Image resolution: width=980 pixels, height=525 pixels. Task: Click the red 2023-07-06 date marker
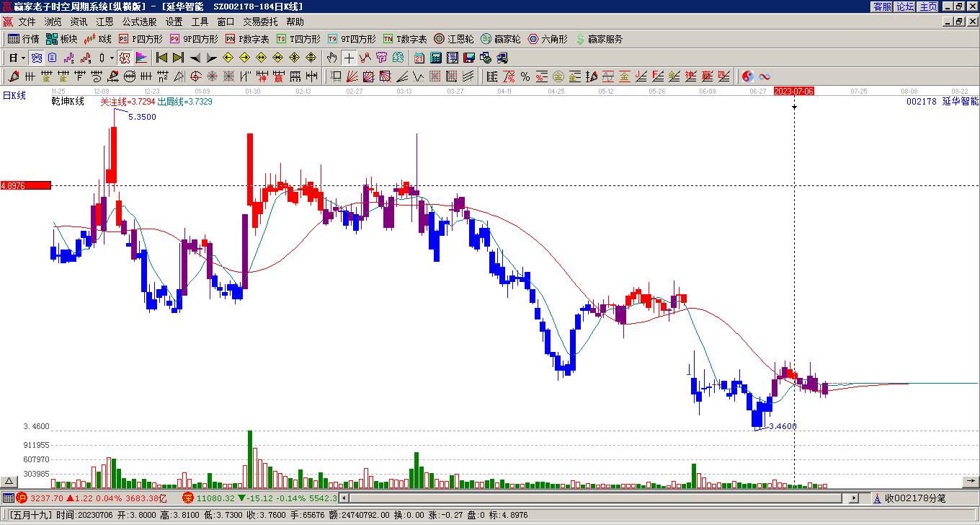tap(794, 92)
